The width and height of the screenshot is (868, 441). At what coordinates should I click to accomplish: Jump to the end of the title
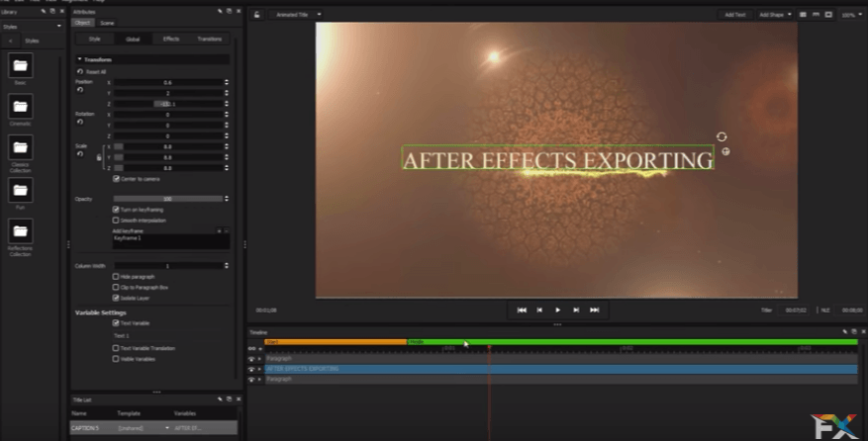pos(594,309)
